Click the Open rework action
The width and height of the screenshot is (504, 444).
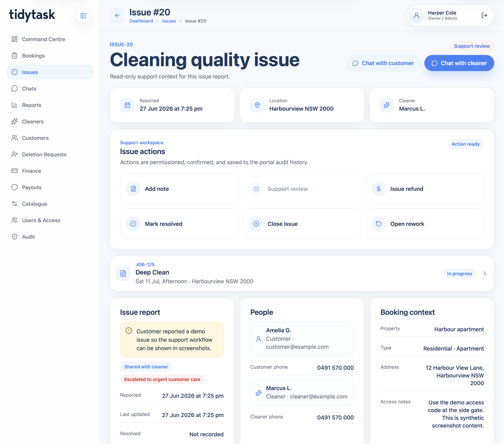point(425,224)
